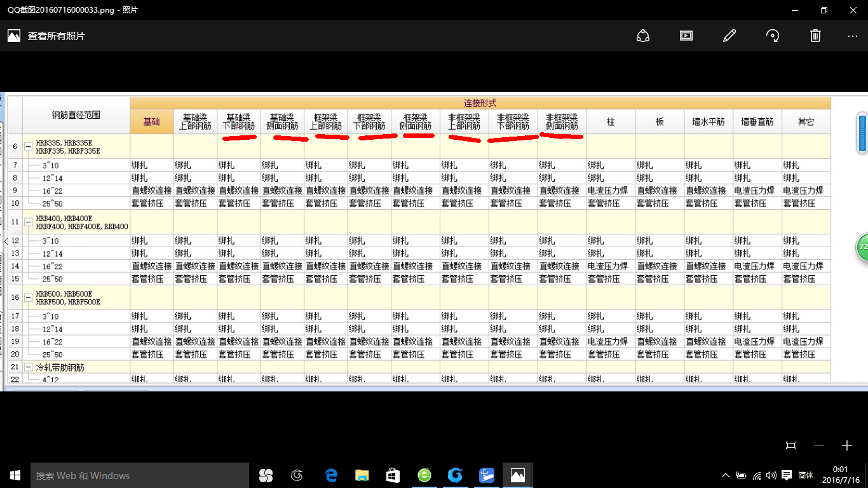Viewport: 868px width, 488px height.
Task: Click the 其它 column header
Action: click(806, 122)
